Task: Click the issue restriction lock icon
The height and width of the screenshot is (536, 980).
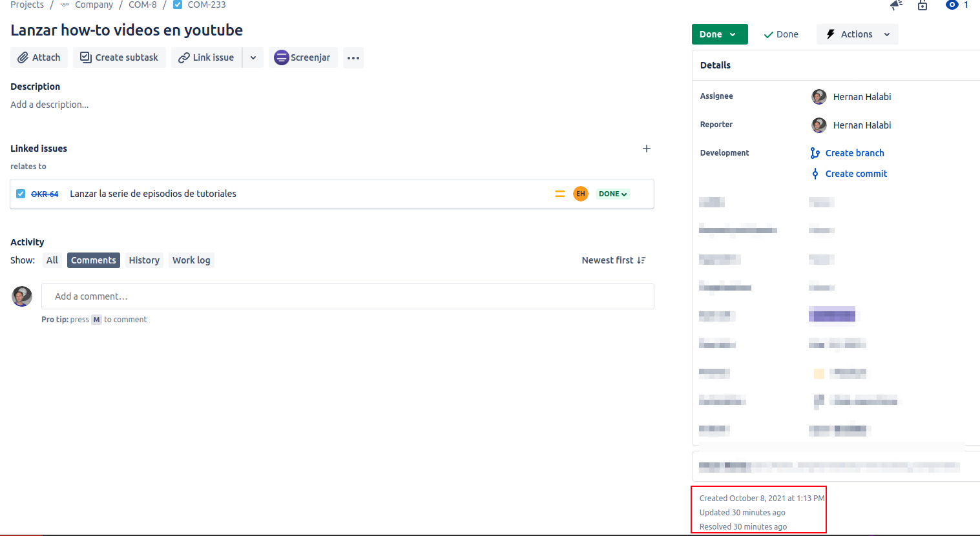Action: tap(923, 5)
